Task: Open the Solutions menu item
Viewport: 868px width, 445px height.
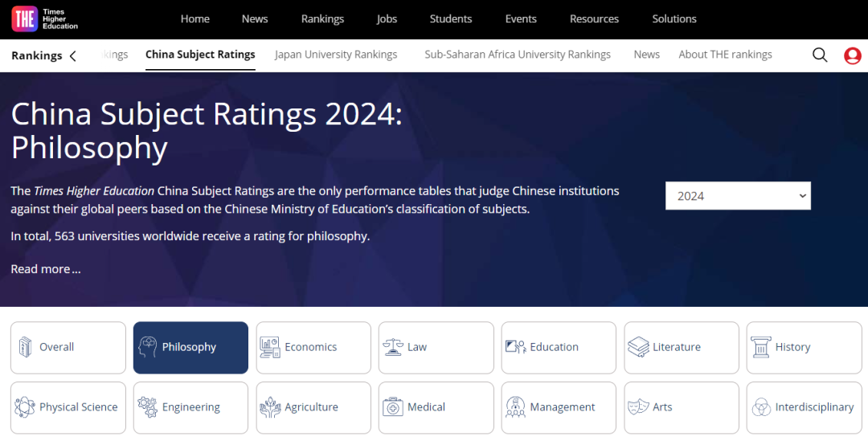Action: pyautogui.click(x=674, y=18)
